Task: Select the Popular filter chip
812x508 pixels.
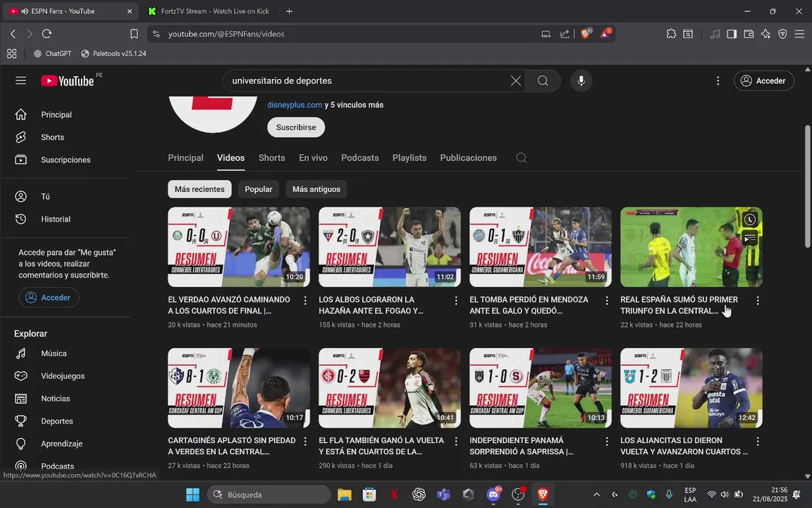Action: click(259, 189)
